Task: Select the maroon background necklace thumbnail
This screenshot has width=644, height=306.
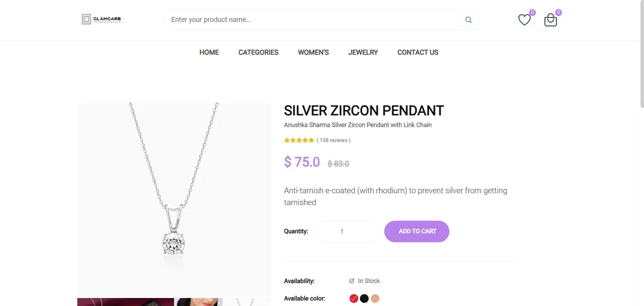Action: (x=125, y=302)
